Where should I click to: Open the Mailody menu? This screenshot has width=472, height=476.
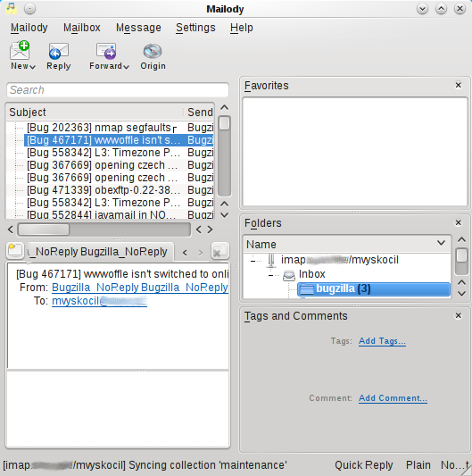click(29, 28)
